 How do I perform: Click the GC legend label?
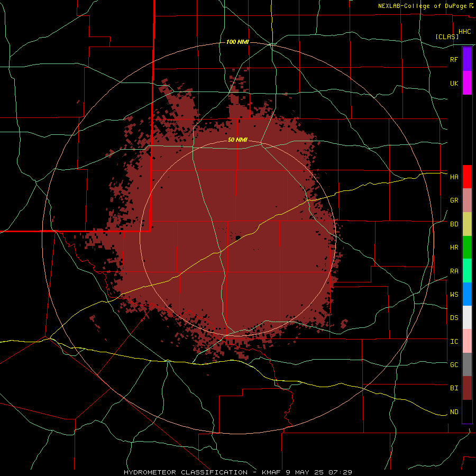tap(454, 365)
